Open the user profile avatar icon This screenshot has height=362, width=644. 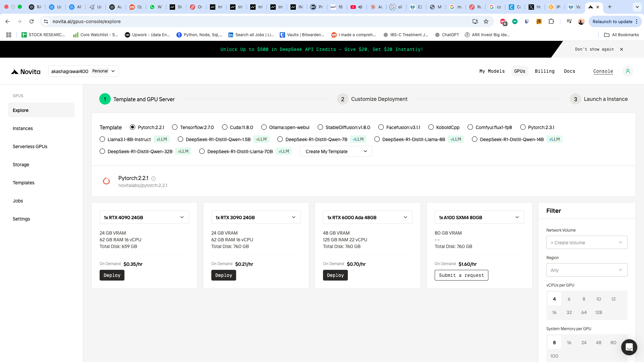click(x=628, y=71)
